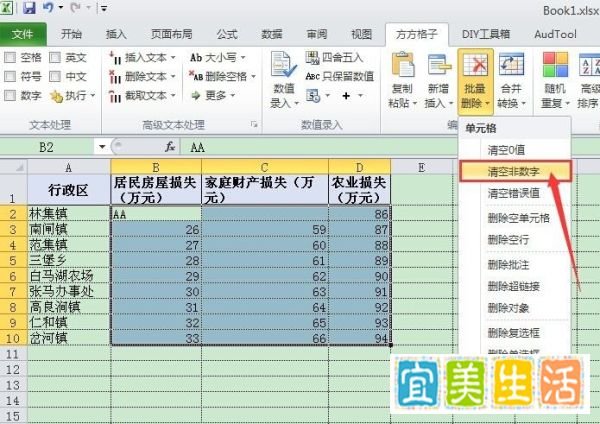Viewport: 600px width, 424px height.
Task: Switch to the 数据 ribbon tab
Action: pos(272,34)
